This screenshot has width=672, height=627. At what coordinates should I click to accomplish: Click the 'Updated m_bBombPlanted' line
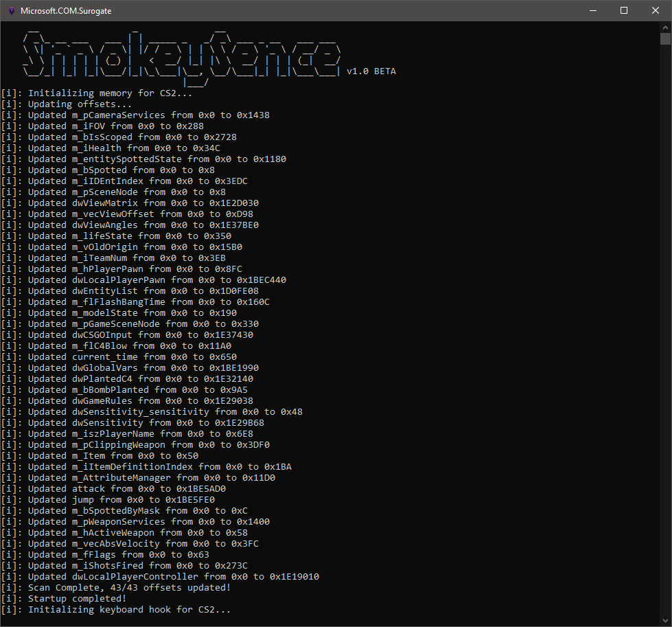[x=124, y=390]
